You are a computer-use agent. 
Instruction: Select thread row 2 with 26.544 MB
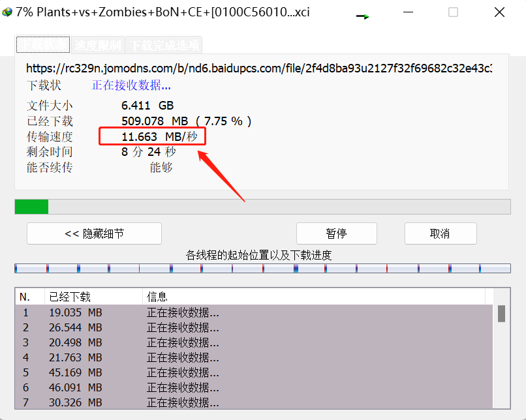[x=254, y=327]
